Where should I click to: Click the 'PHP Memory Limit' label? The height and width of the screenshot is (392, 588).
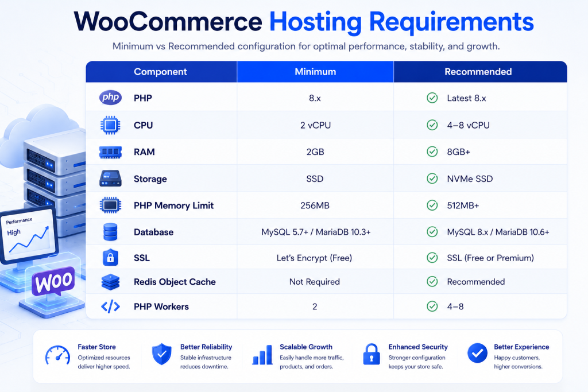pos(173,205)
